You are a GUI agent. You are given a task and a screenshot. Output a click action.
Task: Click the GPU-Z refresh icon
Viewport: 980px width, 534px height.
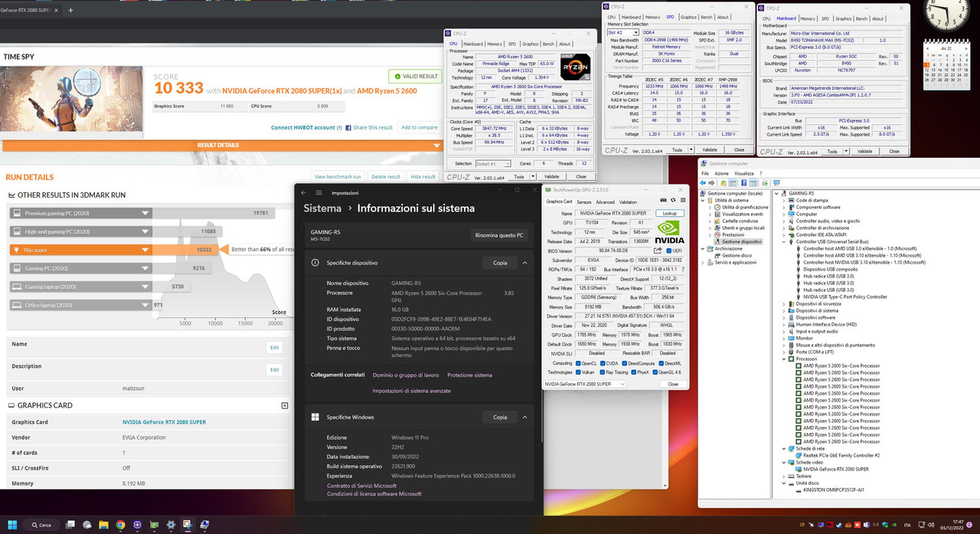(671, 201)
